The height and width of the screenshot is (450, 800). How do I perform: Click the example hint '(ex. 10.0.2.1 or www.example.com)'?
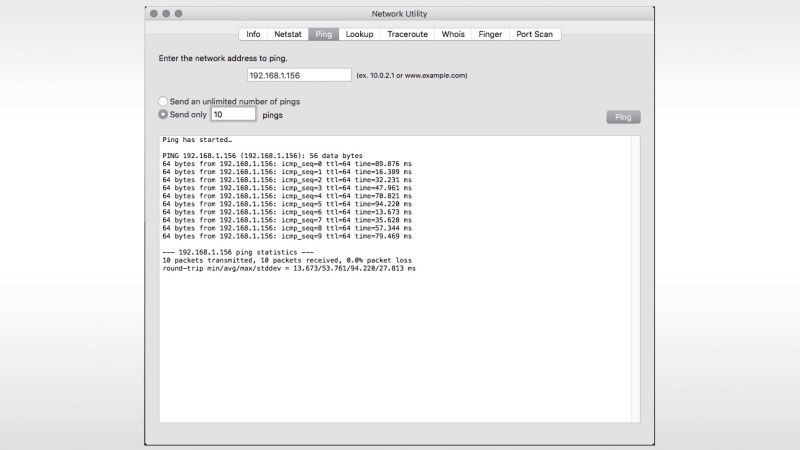coord(412,75)
